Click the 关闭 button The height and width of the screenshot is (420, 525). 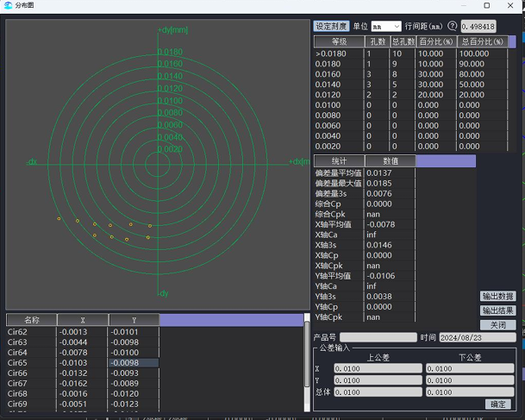[498, 324]
